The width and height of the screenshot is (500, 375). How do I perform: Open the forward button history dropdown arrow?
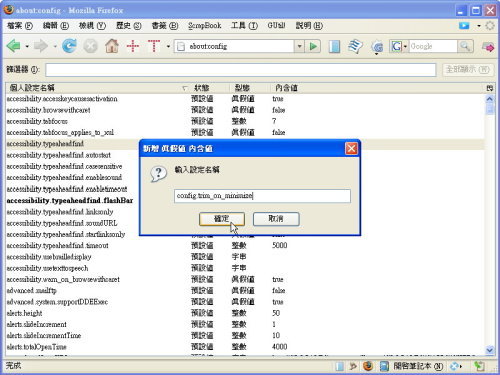(x=55, y=46)
